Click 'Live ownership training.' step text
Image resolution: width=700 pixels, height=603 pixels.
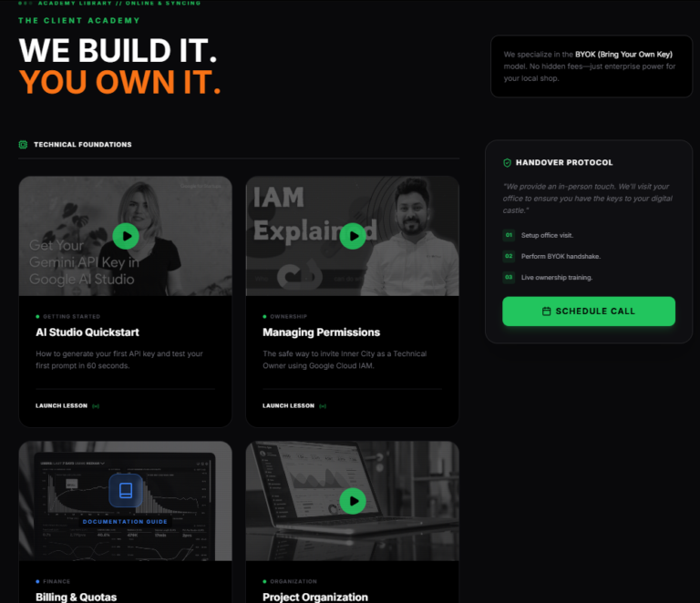pyautogui.click(x=557, y=277)
